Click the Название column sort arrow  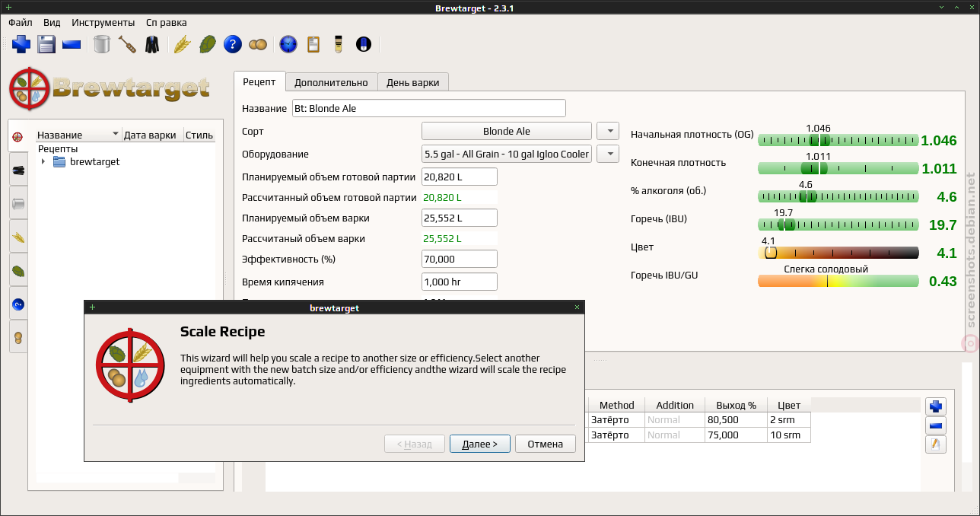click(x=116, y=134)
